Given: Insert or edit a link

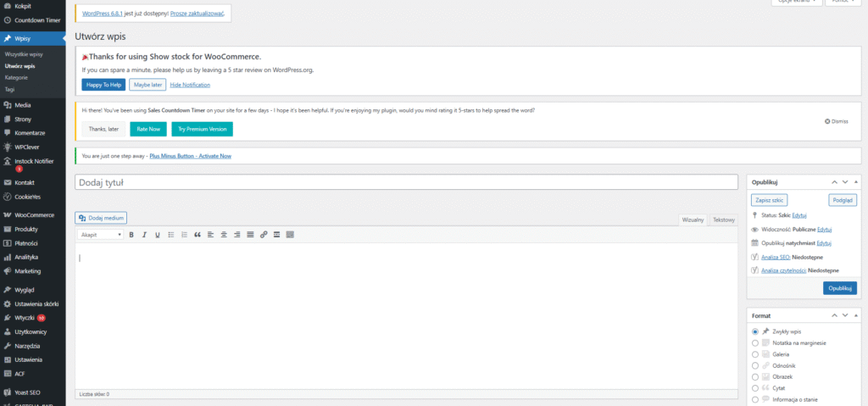Looking at the screenshot, I should [264, 235].
